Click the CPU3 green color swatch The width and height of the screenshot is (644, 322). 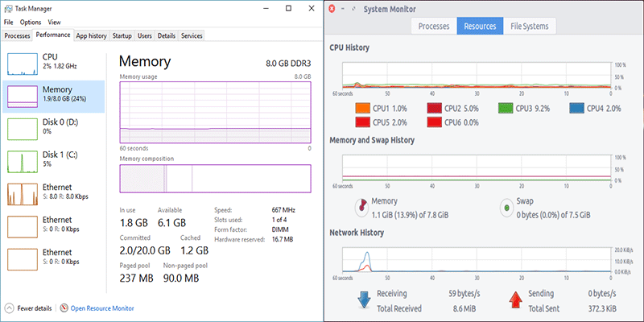506,109
